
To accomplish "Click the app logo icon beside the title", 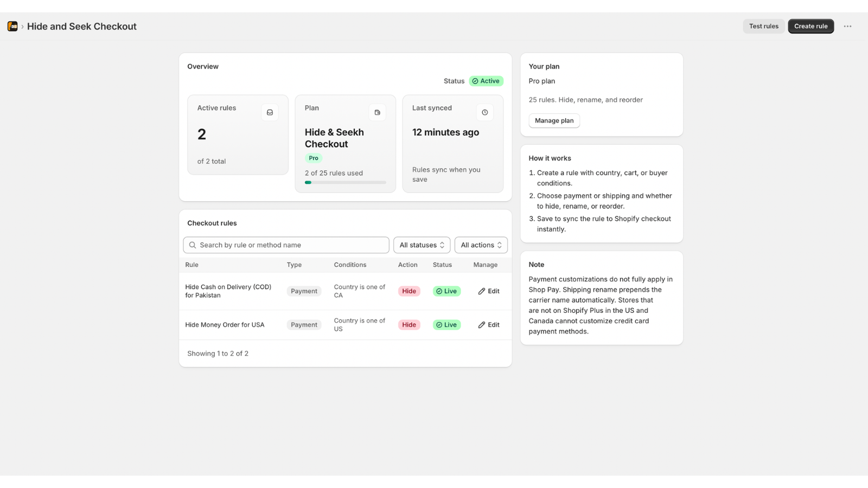I will click(x=12, y=26).
